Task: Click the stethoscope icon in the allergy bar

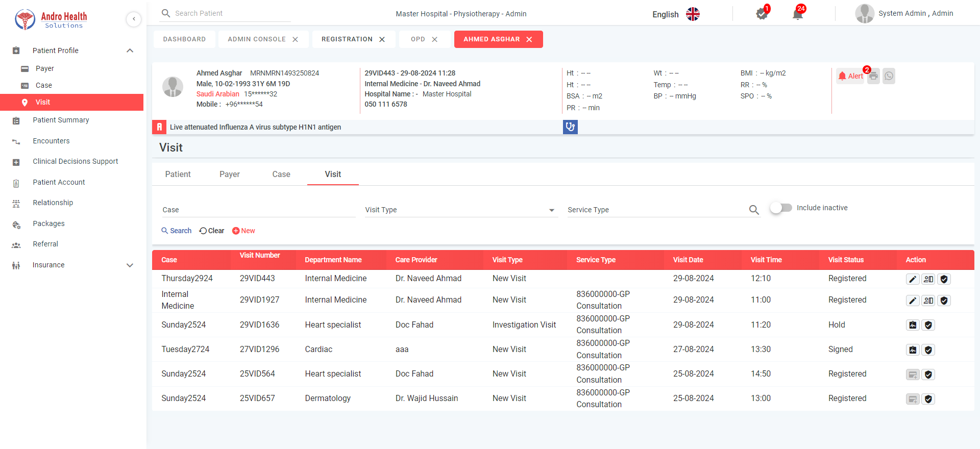Action: [x=570, y=127]
